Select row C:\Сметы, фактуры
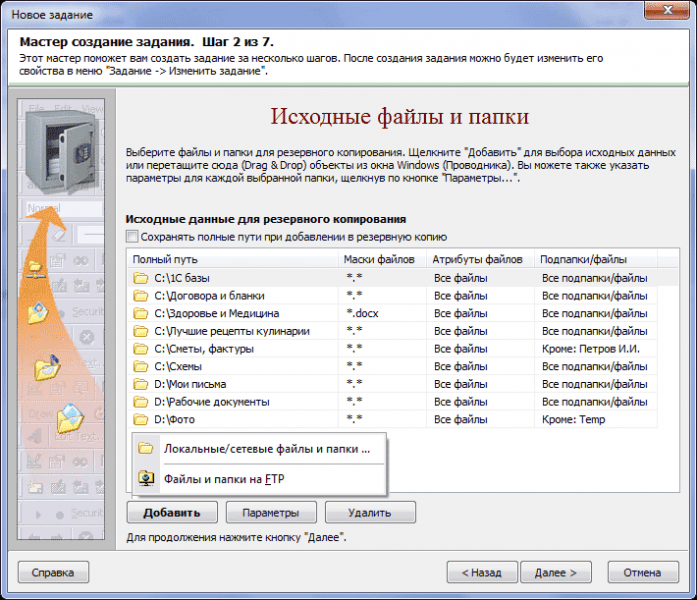The height and width of the screenshot is (600, 697). click(x=393, y=349)
